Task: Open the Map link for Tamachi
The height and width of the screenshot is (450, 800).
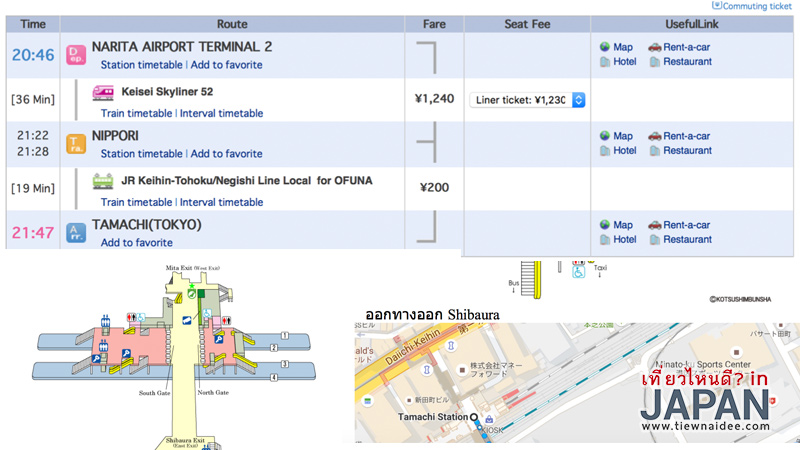Action: (623, 225)
